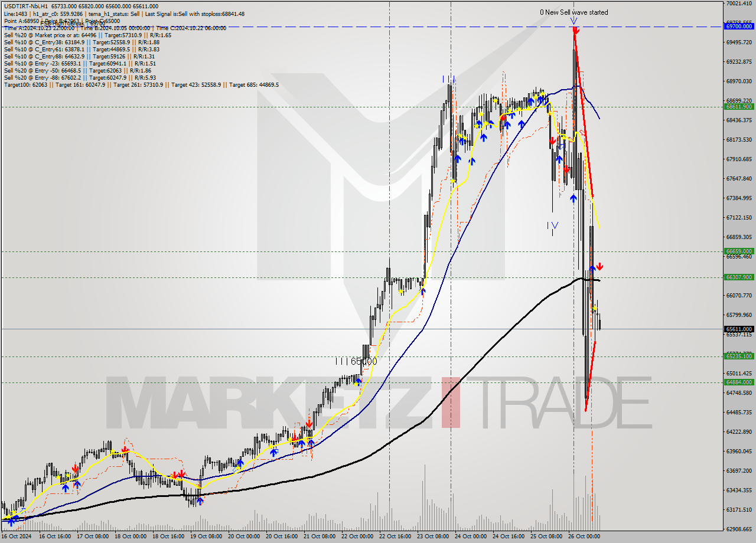Click the USDTIRT-Nbi,H1 symbol title
Screen dimensions: 756x543
click(25, 6)
